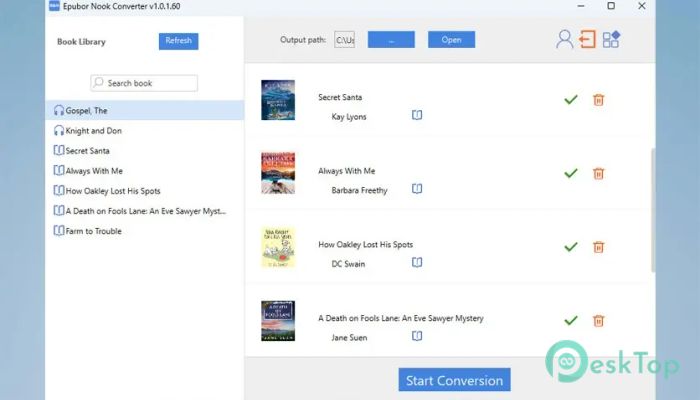Click headphones icon next to Knight and Don
This screenshot has height=400, width=700.
pyautogui.click(x=58, y=130)
